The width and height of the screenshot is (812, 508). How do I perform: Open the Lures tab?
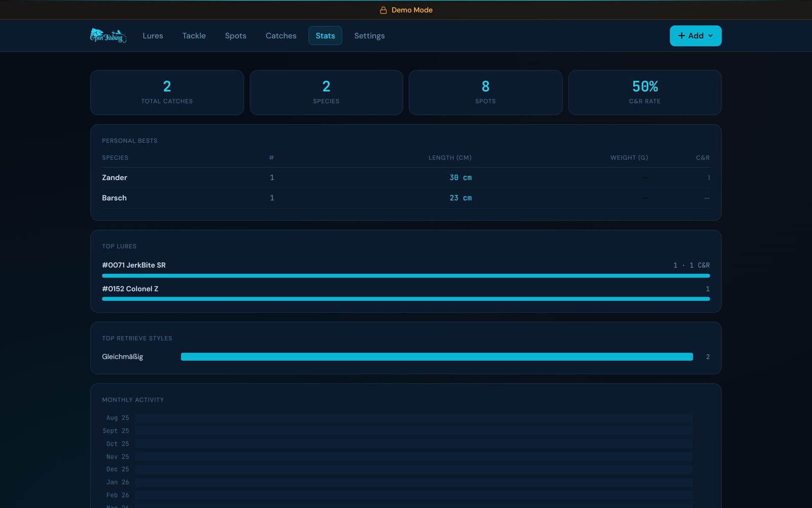tap(153, 36)
